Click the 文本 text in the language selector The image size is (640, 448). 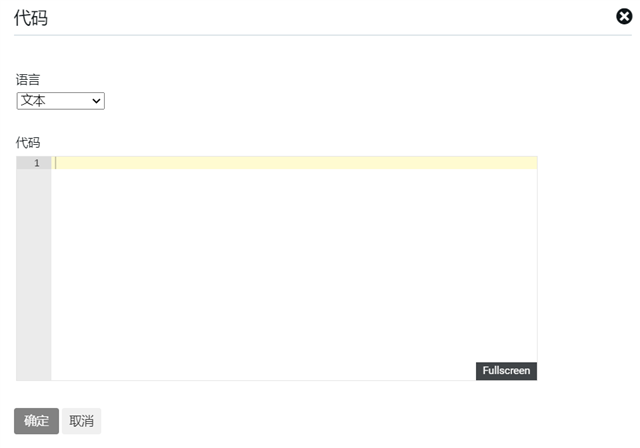[33, 101]
